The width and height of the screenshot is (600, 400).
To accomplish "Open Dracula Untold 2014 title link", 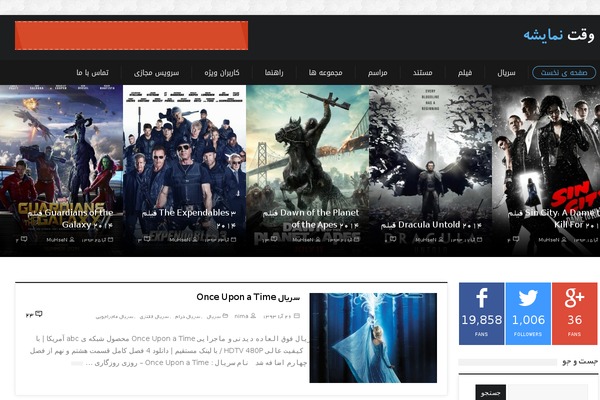I will click(x=431, y=225).
